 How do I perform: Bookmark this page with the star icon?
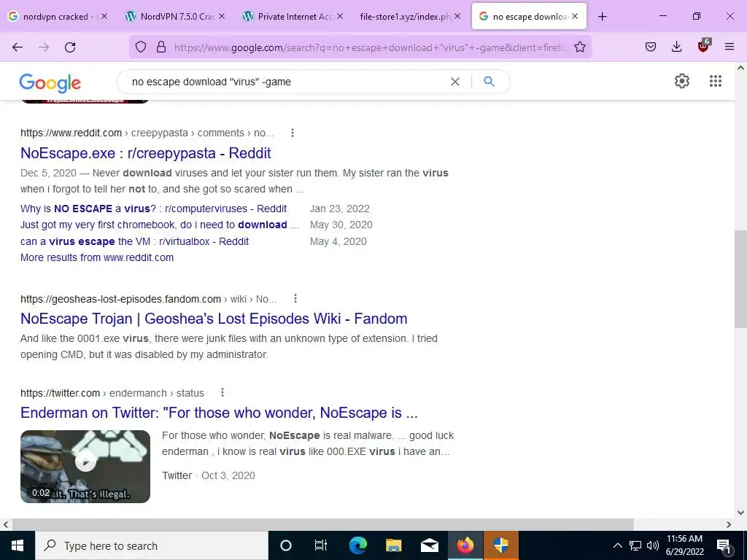pyautogui.click(x=580, y=47)
